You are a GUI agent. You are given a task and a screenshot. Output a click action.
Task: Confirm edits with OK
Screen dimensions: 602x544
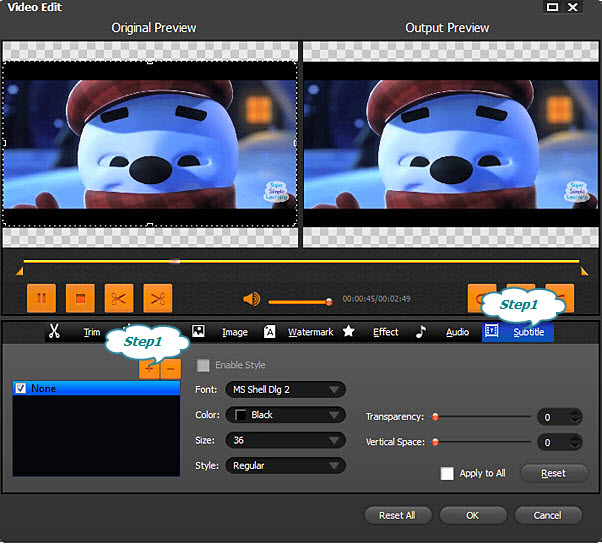tap(473, 515)
